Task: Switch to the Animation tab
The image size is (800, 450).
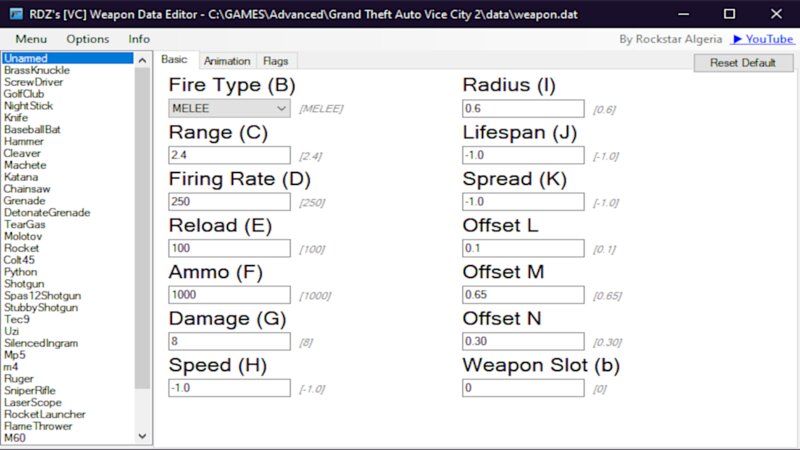Action: point(227,61)
